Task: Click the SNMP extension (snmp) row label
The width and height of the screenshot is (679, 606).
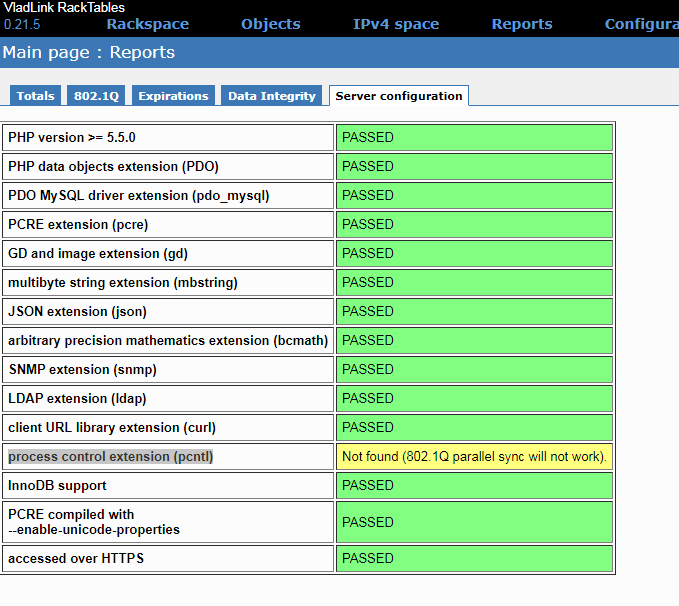Action: [x=82, y=370]
